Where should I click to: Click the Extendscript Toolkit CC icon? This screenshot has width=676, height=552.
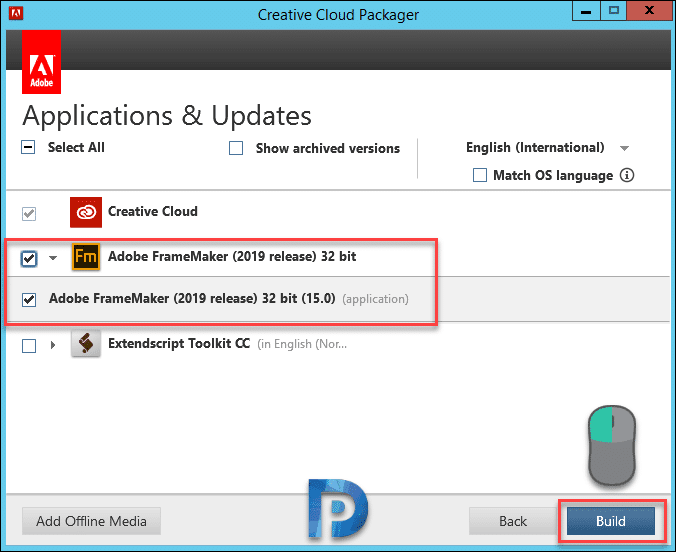[86, 344]
